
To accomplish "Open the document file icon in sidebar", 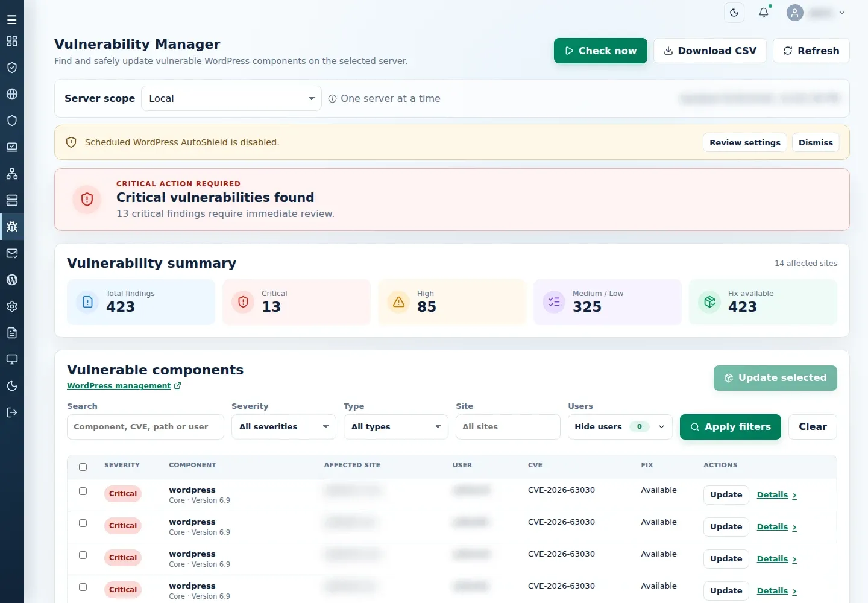I will [x=12, y=333].
